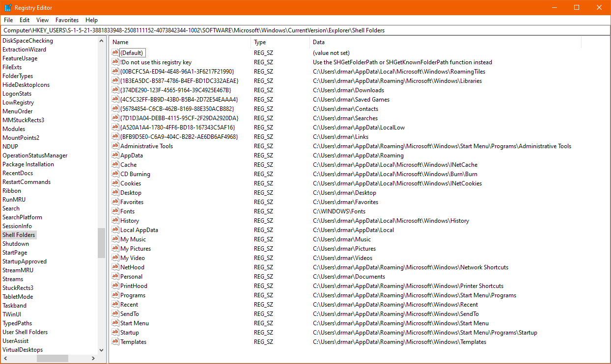Click the string icon beside Cache
The width and height of the screenshot is (611, 364).
115,164
